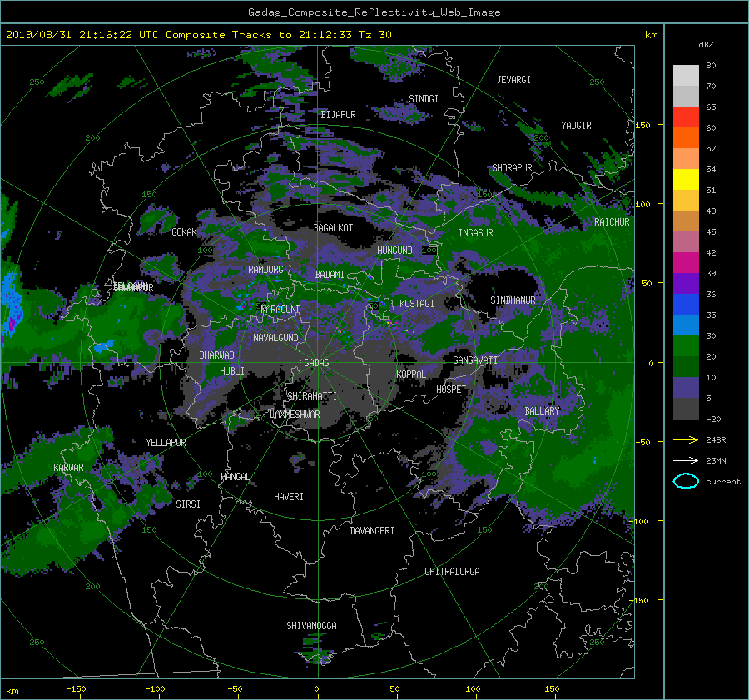Click the SHIRAHATTI city label
749x700 pixels.
point(312,396)
